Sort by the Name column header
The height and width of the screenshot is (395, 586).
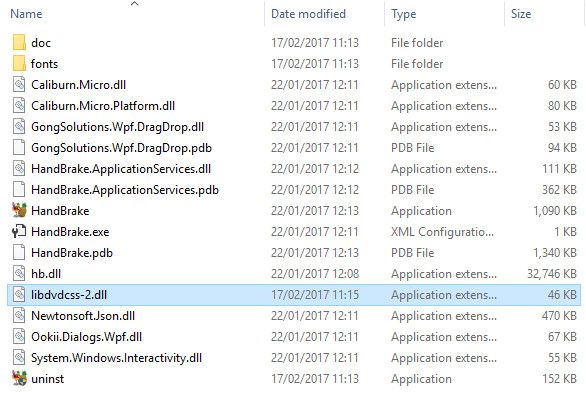coord(26,14)
